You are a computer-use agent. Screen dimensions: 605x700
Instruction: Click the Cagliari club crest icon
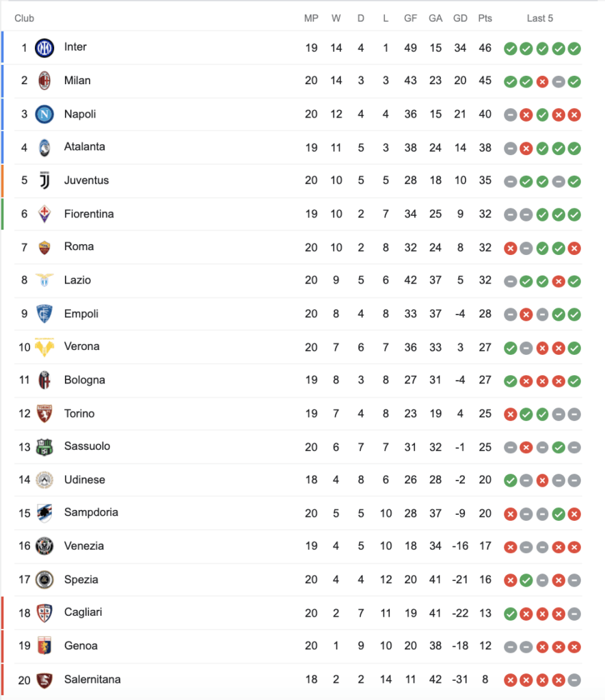point(44,612)
